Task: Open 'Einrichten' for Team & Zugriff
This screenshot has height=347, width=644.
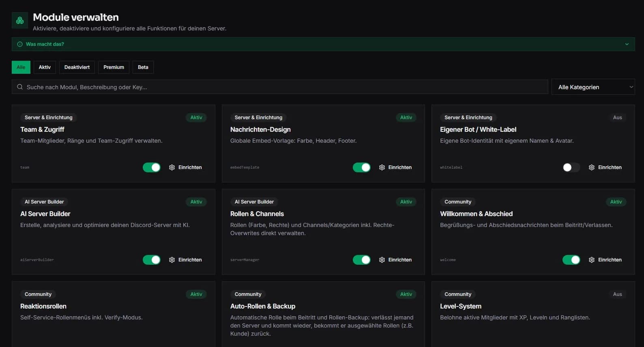Action: coord(190,167)
